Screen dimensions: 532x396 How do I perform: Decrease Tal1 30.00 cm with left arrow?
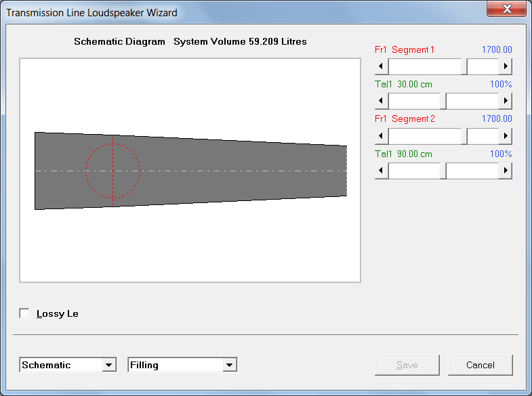click(x=382, y=101)
